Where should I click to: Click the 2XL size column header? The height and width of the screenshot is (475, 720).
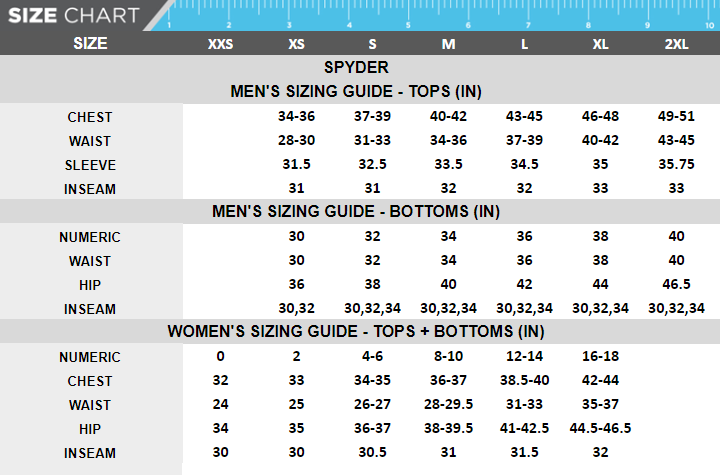pyautogui.click(x=677, y=44)
